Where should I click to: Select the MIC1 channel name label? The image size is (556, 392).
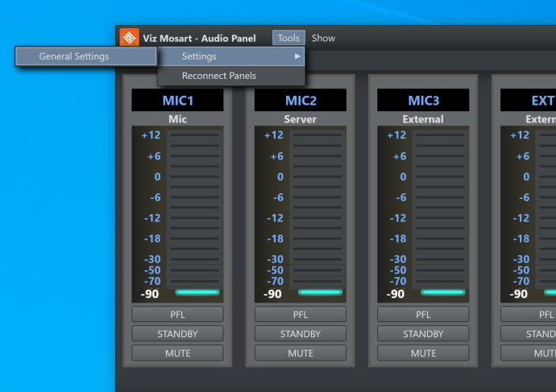[x=177, y=101]
